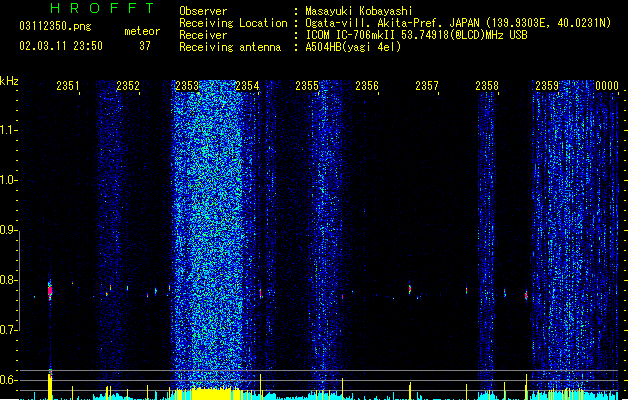
Task: Click the tall yellow signal bar at far left
Action: pyautogui.click(x=50, y=386)
